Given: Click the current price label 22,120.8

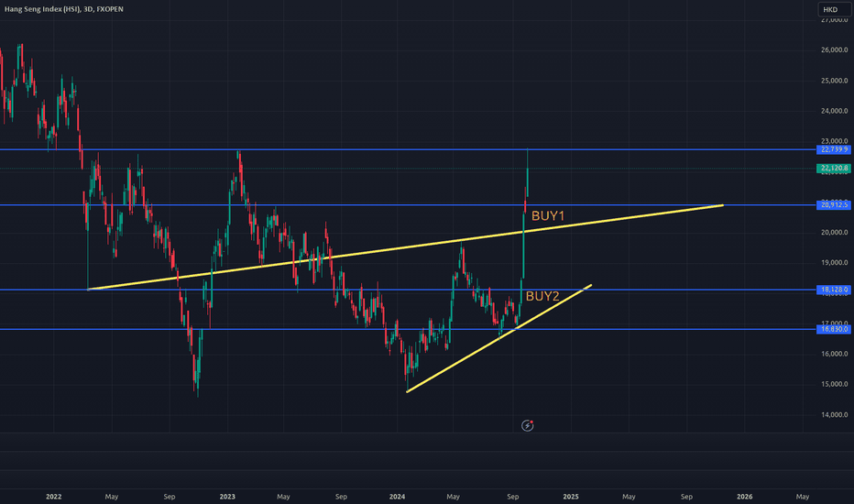Looking at the screenshot, I should tap(834, 169).
